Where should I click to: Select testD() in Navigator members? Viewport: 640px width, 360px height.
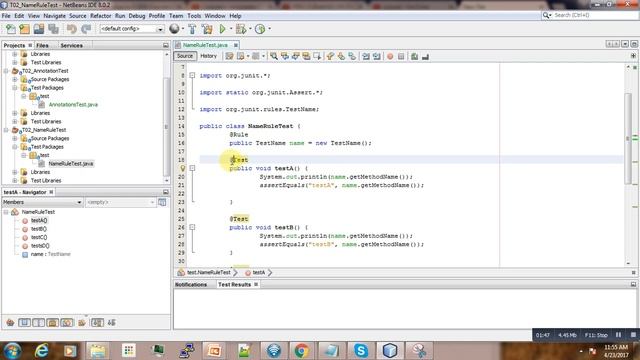tap(40, 246)
